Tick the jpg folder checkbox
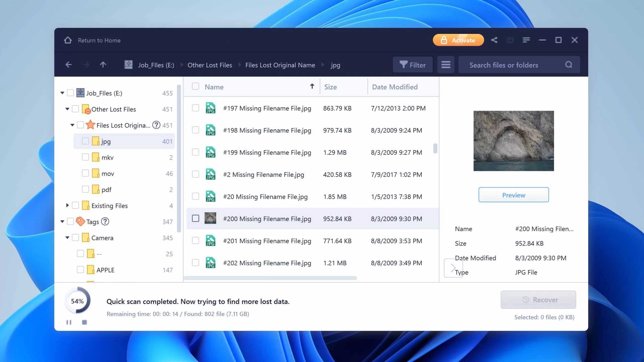The image size is (644, 362). coord(85,141)
